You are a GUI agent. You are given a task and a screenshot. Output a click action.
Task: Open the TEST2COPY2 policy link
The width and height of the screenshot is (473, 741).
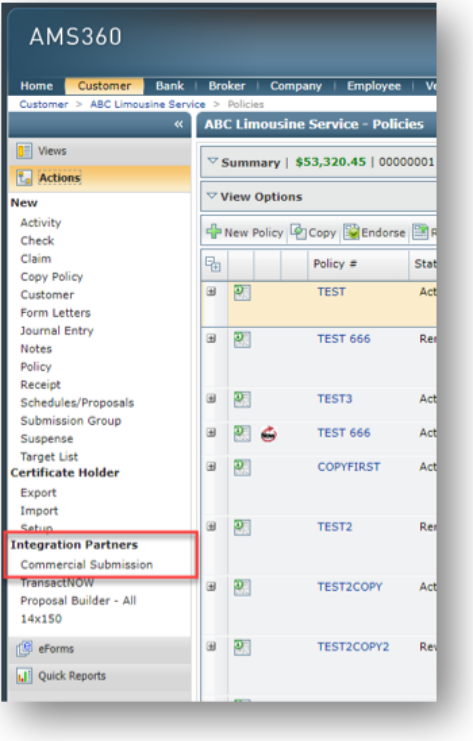click(353, 647)
